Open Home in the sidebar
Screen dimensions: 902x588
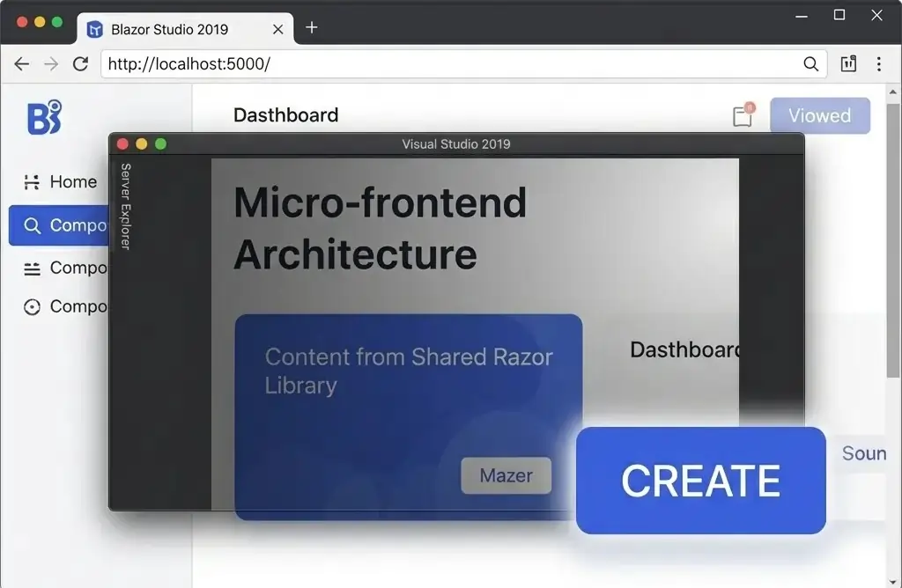click(x=61, y=181)
